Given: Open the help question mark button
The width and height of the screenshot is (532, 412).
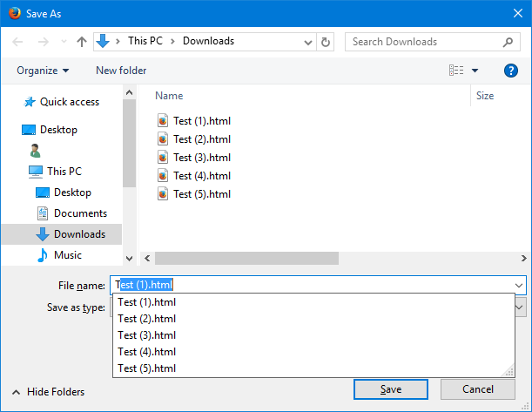Looking at the screenshot, I should (x=510, y=71).
